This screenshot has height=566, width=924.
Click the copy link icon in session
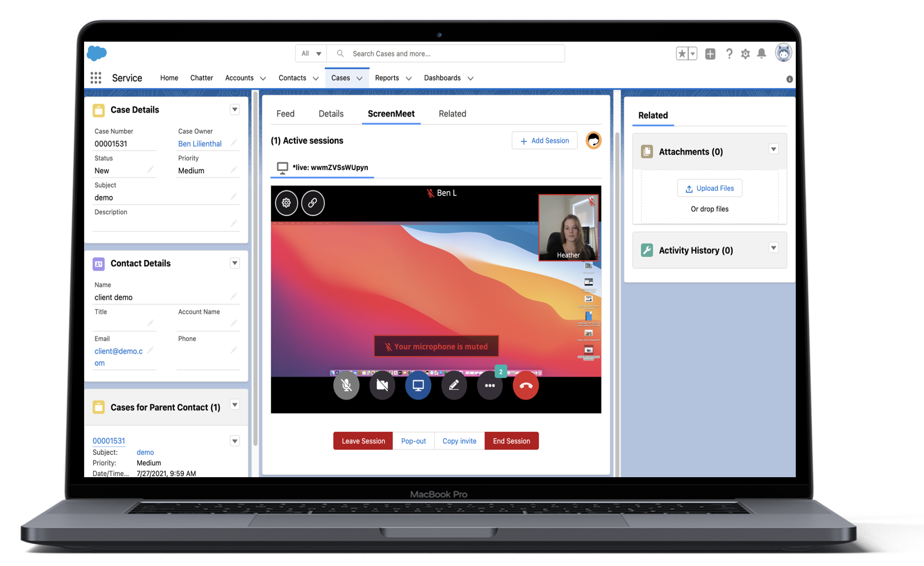click(313, 202)
